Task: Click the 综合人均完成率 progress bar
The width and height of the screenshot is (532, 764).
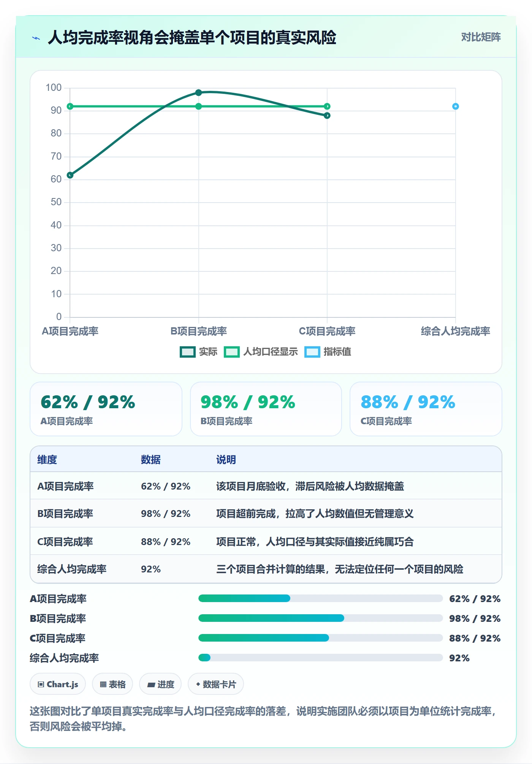Action: pyautogui.click(x=321, y=658)
